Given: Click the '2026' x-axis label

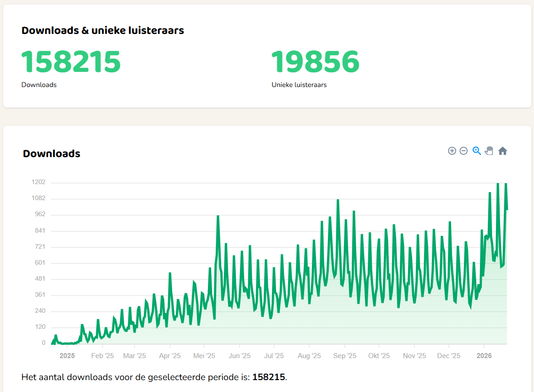Looking at the screenshot, I should point(484,356).
